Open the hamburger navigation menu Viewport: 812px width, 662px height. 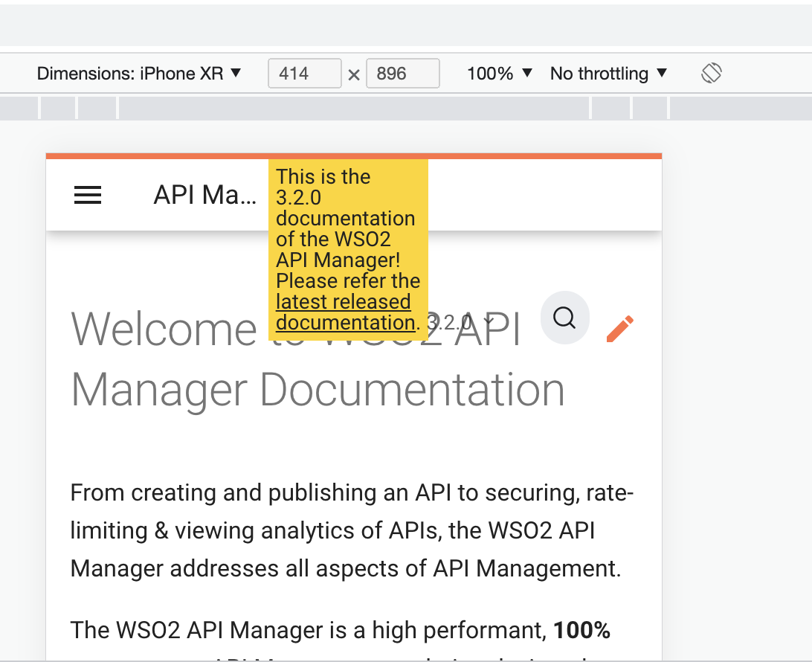88,196
